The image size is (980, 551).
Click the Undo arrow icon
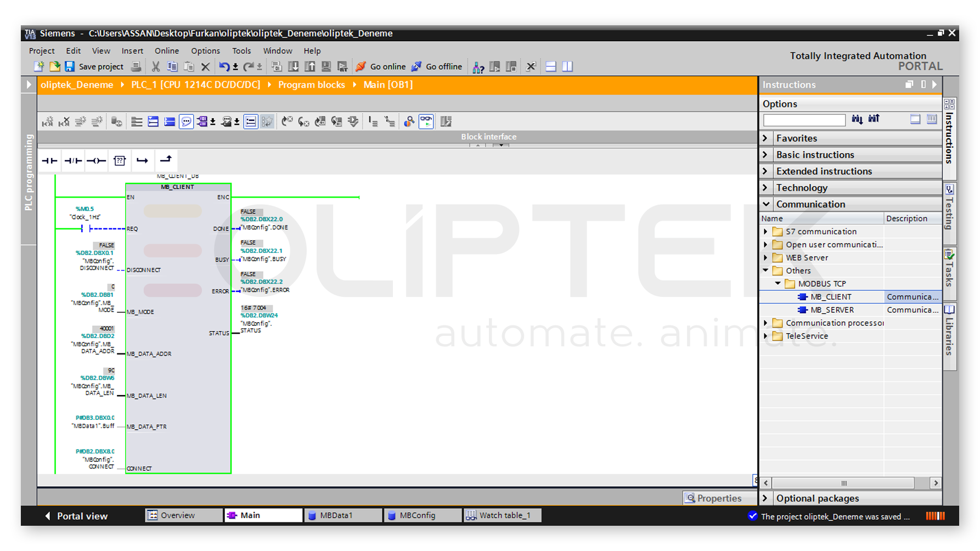click(x=224, y=66)
